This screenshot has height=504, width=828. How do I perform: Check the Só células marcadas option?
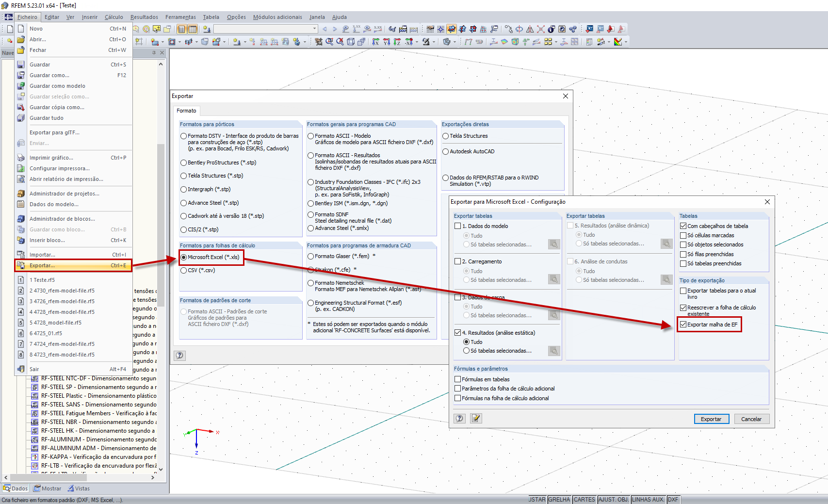(683, 235)
